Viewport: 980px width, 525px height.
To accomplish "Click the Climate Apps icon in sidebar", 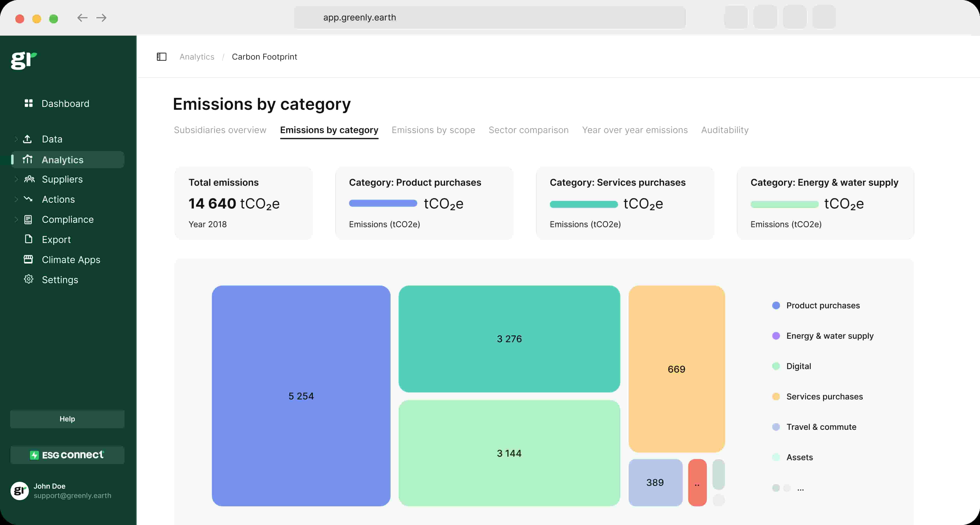I will pos(29,259).
